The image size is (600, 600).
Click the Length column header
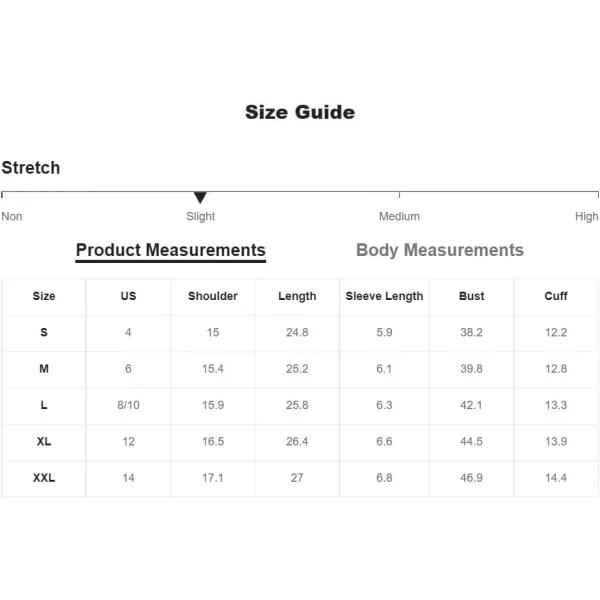pyautogui.click(x=297, y=296)
